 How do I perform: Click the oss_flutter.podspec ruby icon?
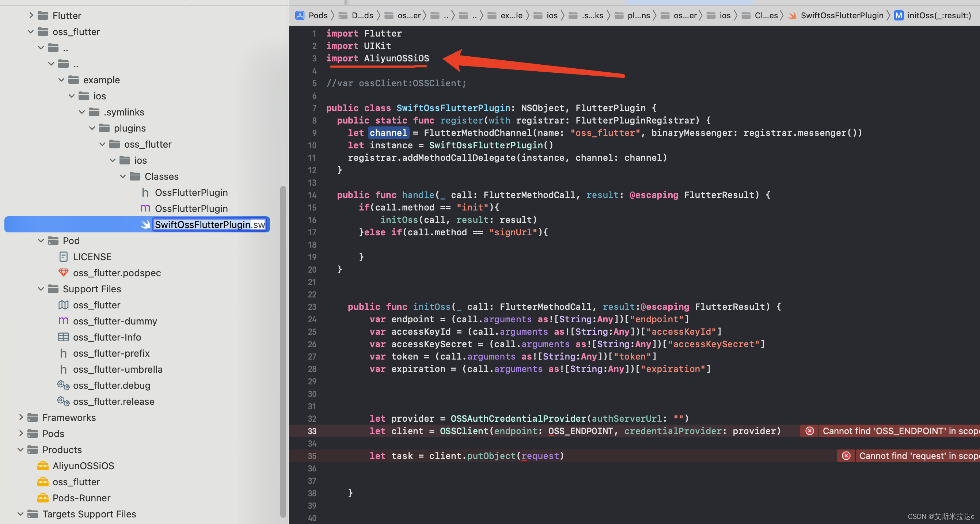coord(63,273)
